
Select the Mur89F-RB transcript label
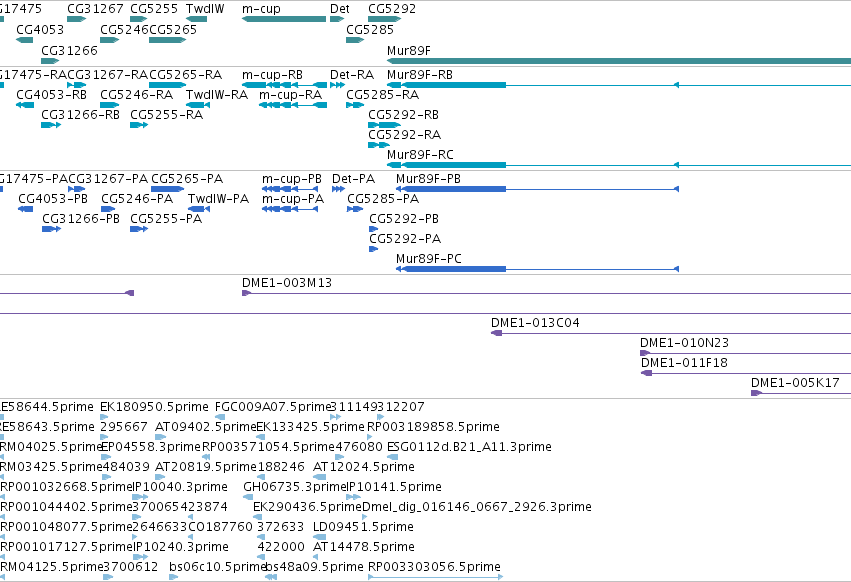[x=420, y=74]
